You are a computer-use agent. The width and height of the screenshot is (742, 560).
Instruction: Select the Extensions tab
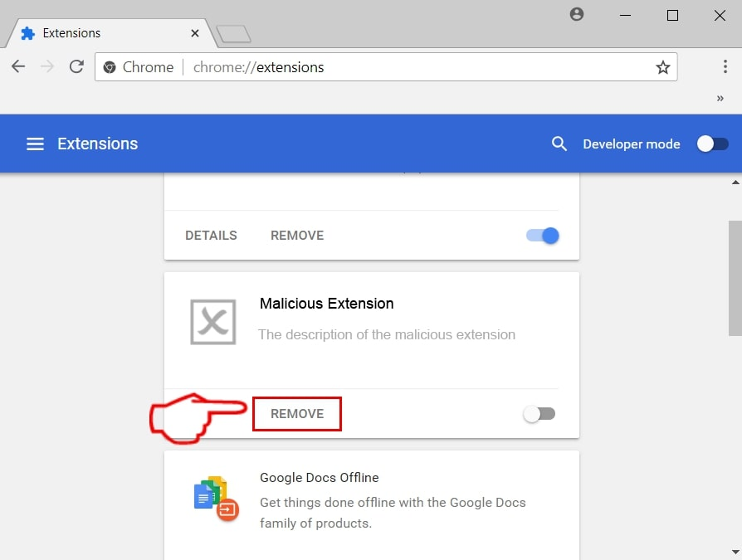(108, 33)
